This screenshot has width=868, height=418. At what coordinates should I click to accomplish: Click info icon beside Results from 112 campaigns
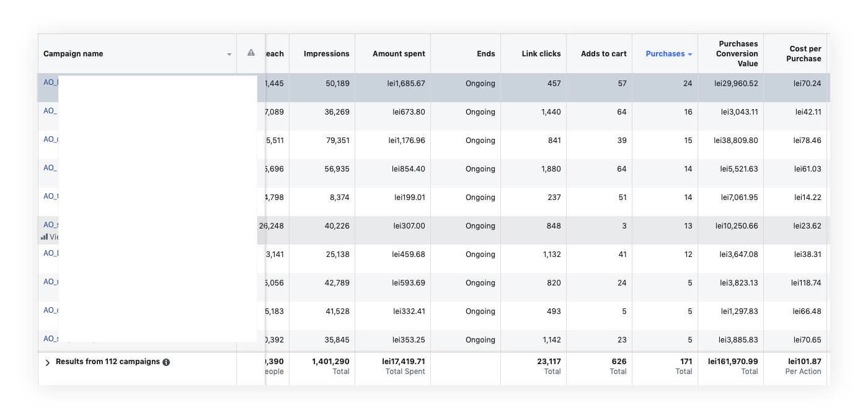pos(166,362)
